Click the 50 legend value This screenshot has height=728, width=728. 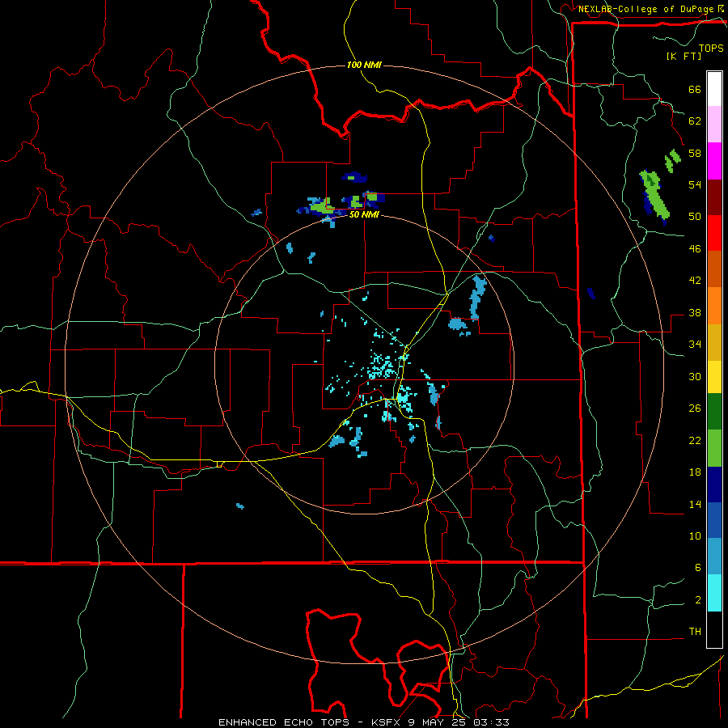click(x=695, y=217)
